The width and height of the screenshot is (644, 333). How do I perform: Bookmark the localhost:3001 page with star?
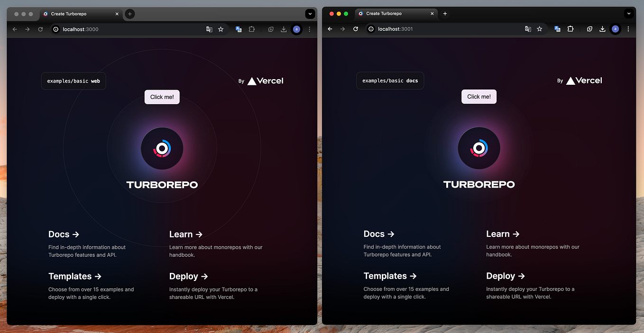tap(539, 29)
